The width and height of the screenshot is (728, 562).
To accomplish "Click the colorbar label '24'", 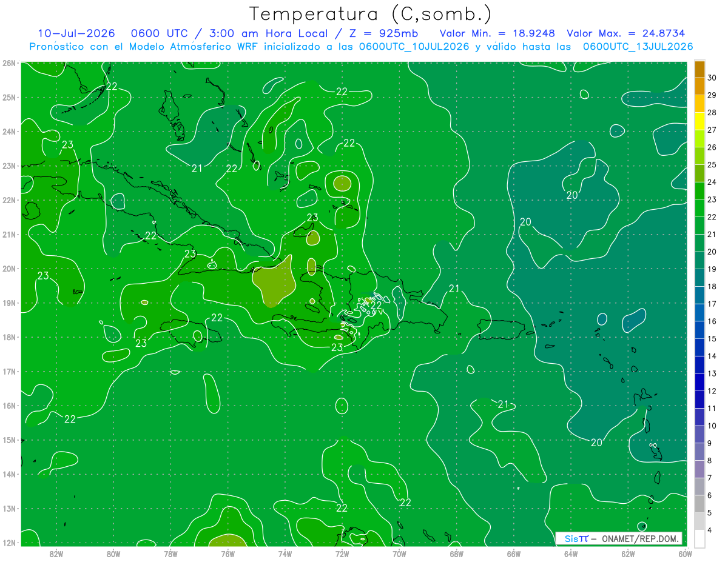I will point(712,182).
